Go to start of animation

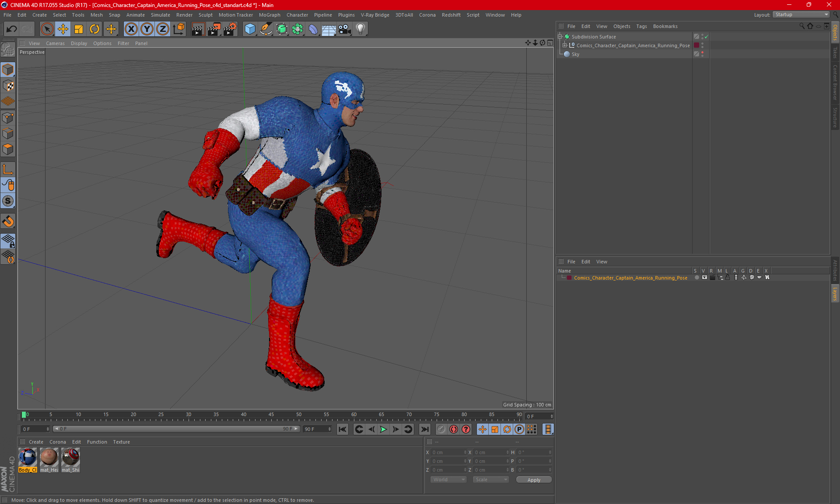click(342, 429)
